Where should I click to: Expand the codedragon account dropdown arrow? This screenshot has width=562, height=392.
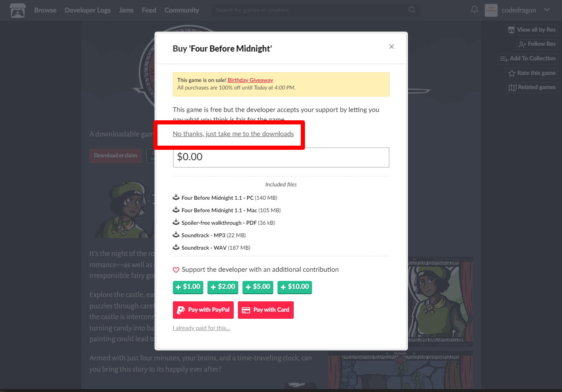(547, 10)
